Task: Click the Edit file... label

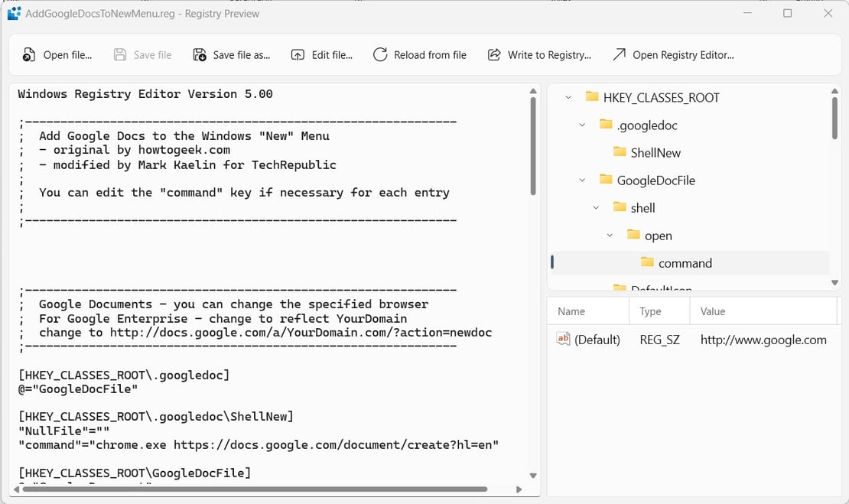Action: 332,55
